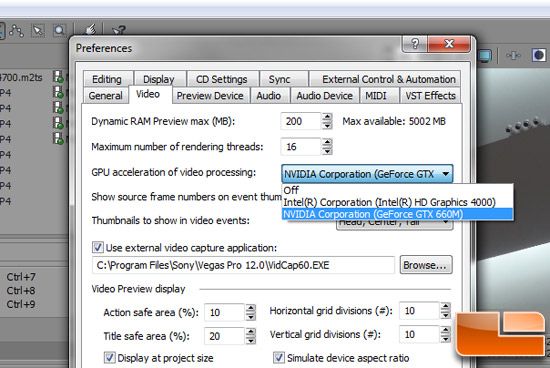Decrease Action safe area percentage
Image resolution: width=550 pixels, height=368 pixels.
click(x=250, y=317)
